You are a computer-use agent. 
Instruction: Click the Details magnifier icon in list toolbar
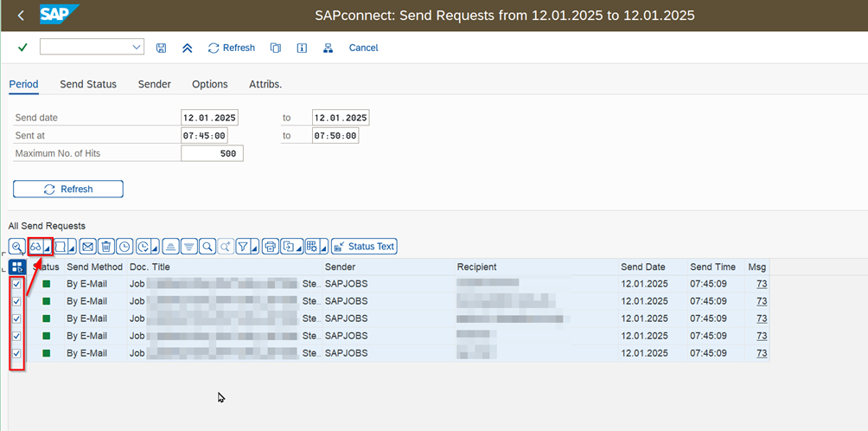(x=16, y=247)
